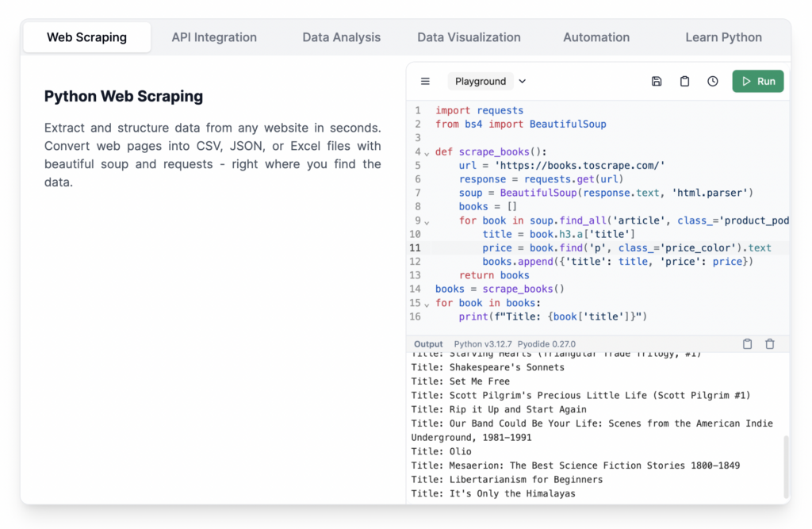This screenshot has height=529, width=812.
Task: Select the Automation tab
Action: [596, 37]
